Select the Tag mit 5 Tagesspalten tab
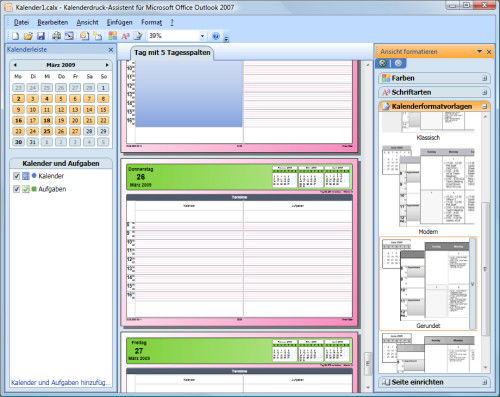The image size is (500, 397). 172,53
